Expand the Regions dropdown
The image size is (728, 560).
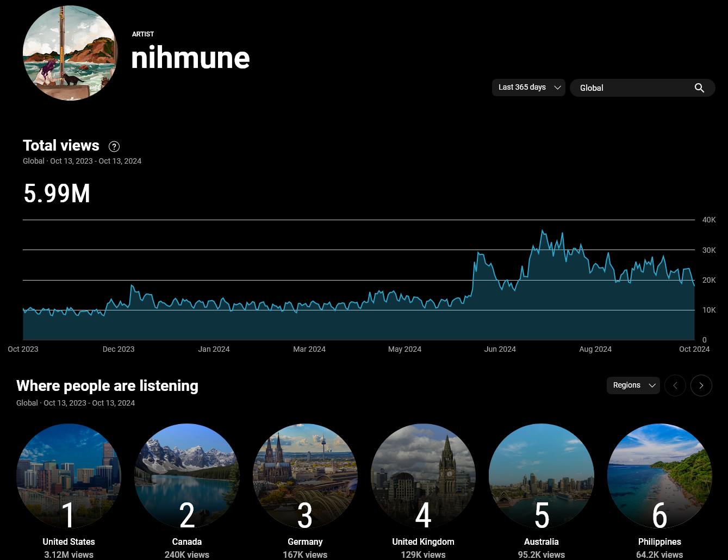tap(633, 385)
